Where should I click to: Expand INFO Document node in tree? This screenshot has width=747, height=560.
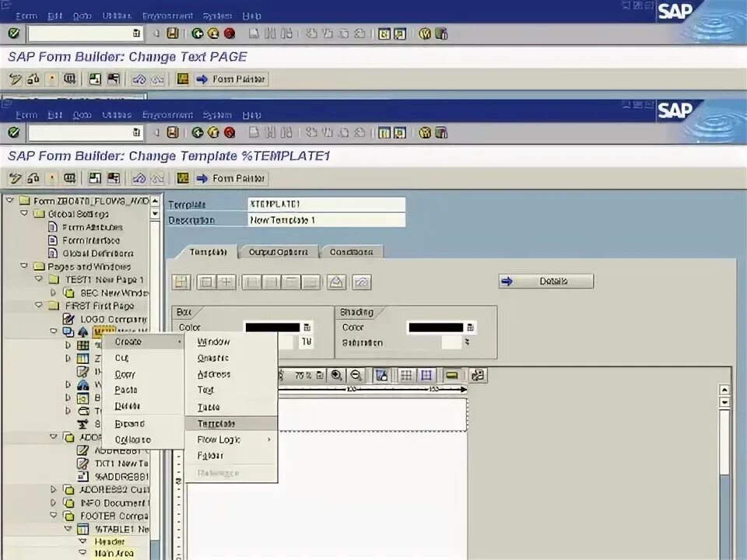pos(54,502)
